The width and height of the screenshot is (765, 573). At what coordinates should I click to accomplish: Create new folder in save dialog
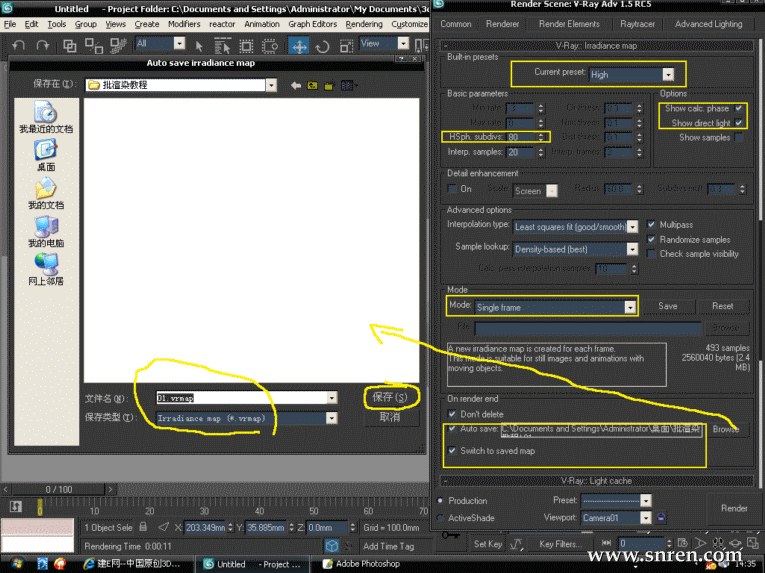329,86
